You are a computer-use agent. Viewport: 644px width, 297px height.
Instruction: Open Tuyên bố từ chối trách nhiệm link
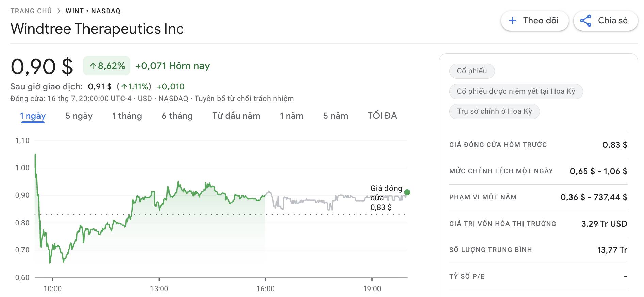click(x=244, y=99)
